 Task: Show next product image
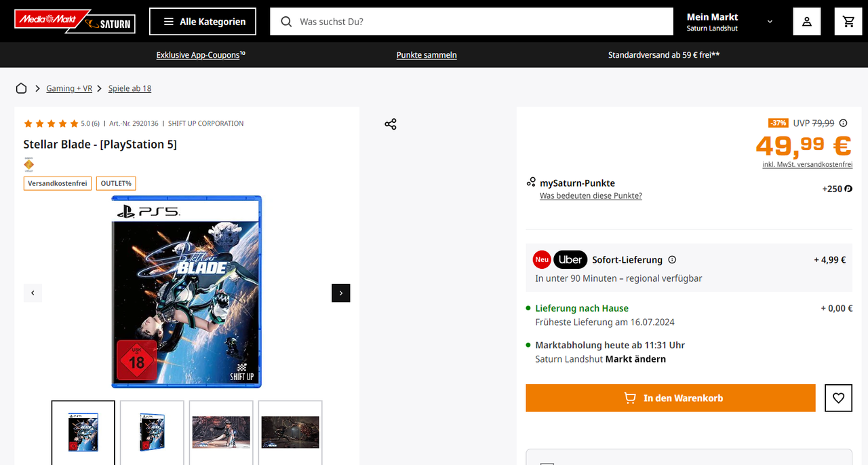coord(341,293)
